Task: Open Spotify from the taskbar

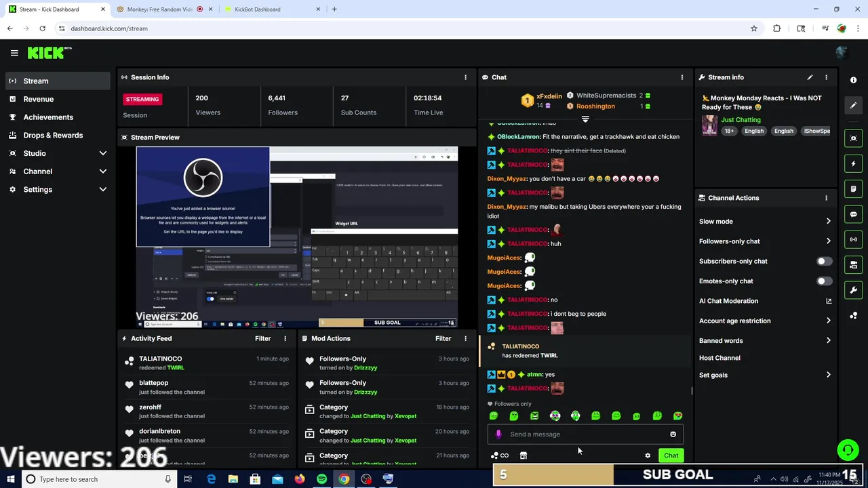Action: pos(321,479)
